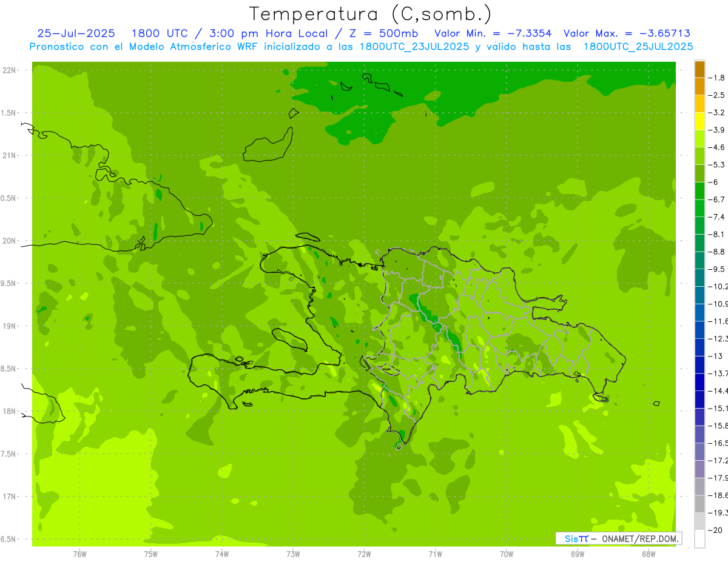The height and width of the screenshot is (562, 728).
Task: Click the latitude label "18N"
Action: [10, 412]
